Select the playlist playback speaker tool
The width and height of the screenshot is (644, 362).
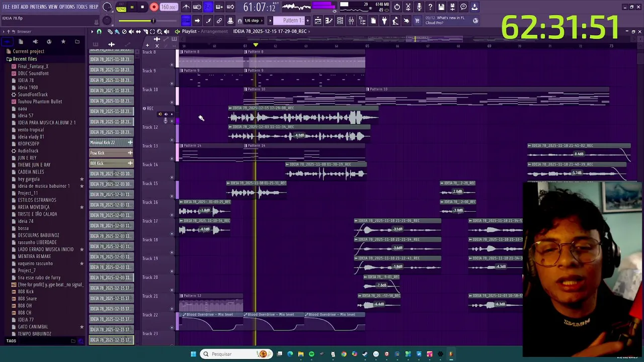[x=167, y=32]
